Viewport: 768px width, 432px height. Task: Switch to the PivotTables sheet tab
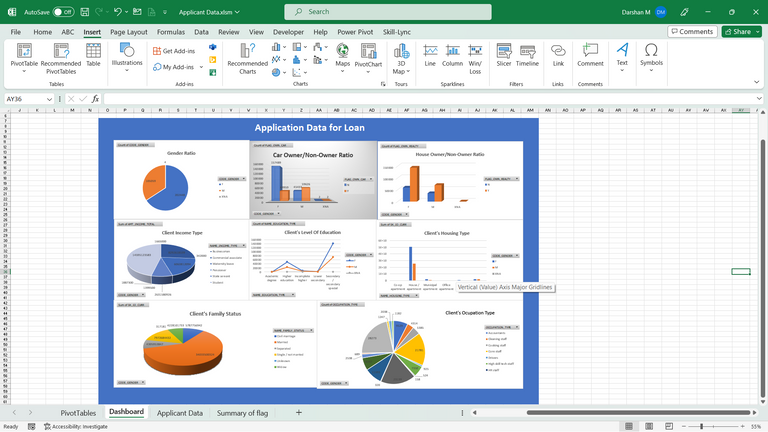(x=78, y=413)
